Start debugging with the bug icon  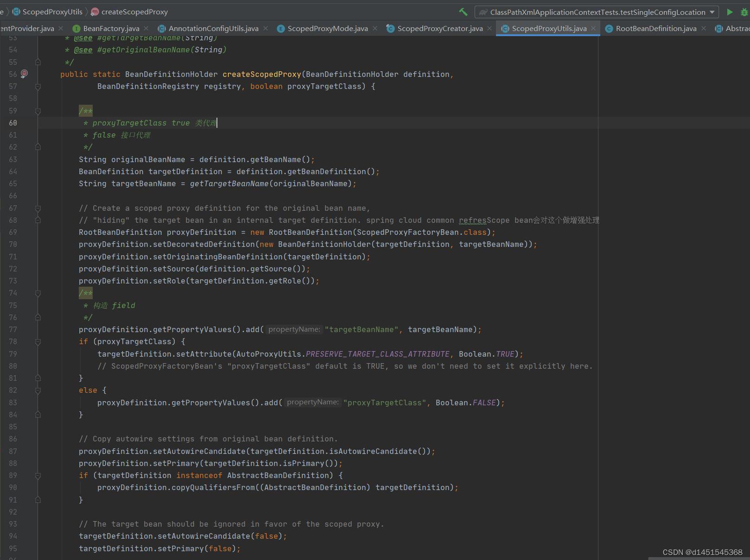744,12
